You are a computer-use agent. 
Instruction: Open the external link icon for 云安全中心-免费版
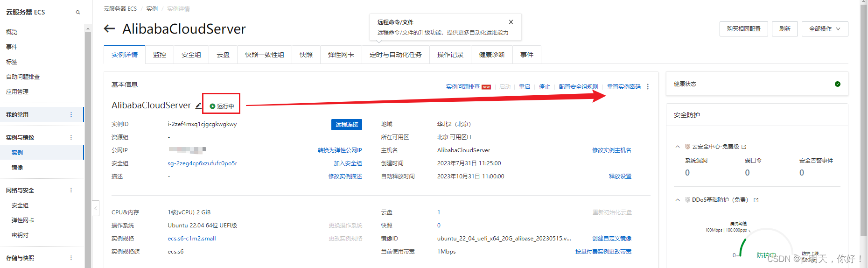click(x=744, y=147)
